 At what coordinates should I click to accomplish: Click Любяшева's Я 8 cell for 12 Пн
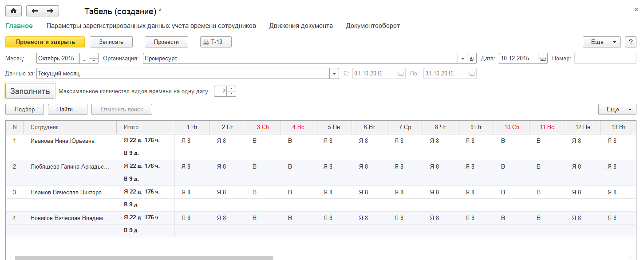pos(582,167)
